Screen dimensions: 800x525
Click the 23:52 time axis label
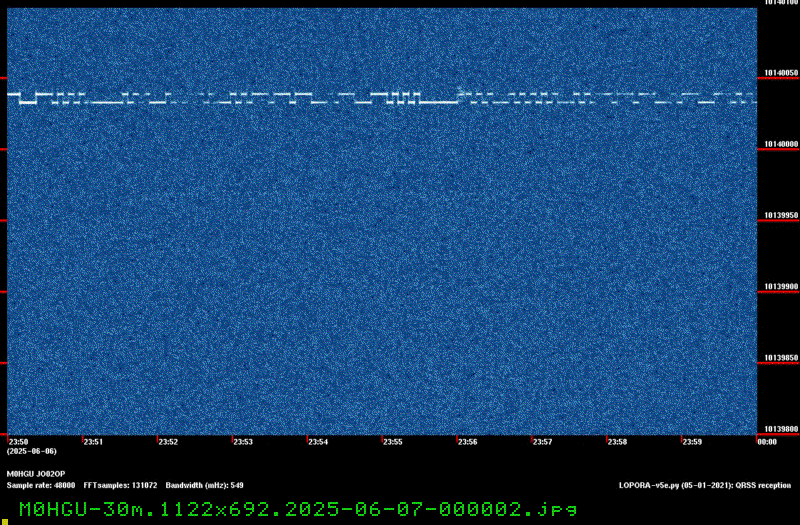(168, 442)
